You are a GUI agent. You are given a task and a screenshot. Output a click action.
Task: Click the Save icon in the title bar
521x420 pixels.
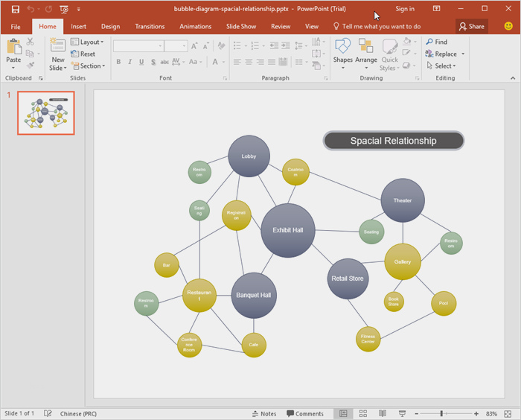pyautogui.click(x=15, y=9)
